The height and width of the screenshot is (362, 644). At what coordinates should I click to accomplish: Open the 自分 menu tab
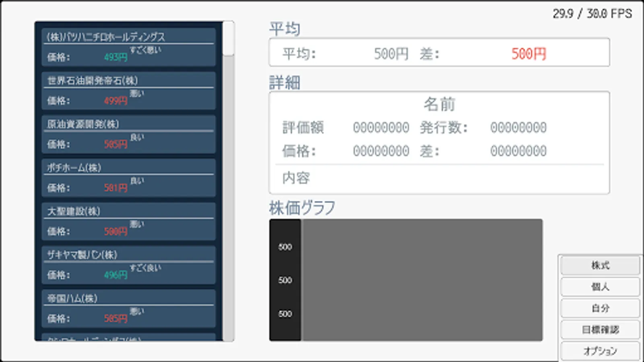pos(600,309)
